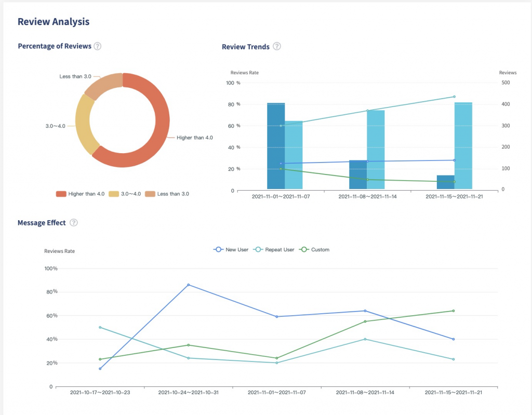Click the yellow 3.0~4.0 donut segment
The image size is (532, 415).
tap(83, 125)
